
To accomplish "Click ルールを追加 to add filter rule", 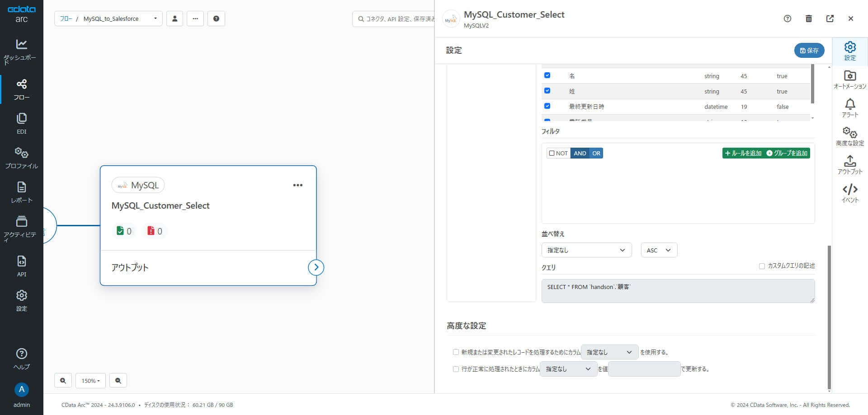I will 743,153.
